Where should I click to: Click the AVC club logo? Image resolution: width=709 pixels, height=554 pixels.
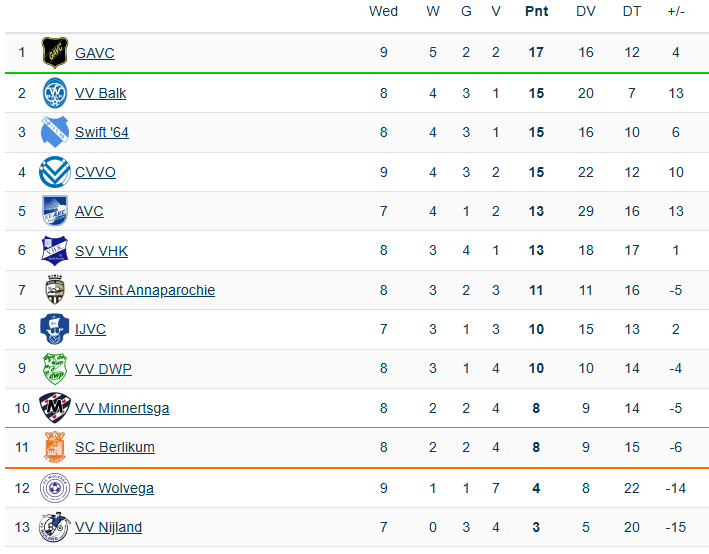[54, 211]
